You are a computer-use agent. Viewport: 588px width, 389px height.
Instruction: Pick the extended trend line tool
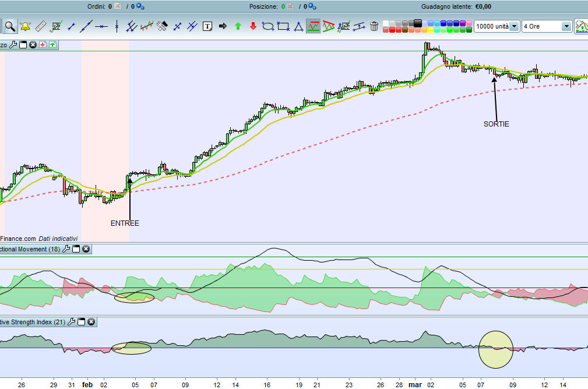click(x=86, y=26)
